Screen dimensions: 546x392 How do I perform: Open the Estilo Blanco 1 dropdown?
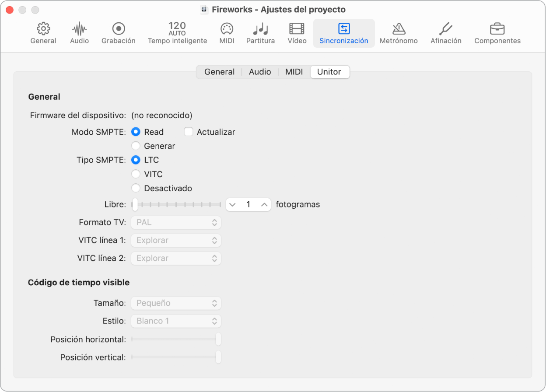tap(176, 321)
